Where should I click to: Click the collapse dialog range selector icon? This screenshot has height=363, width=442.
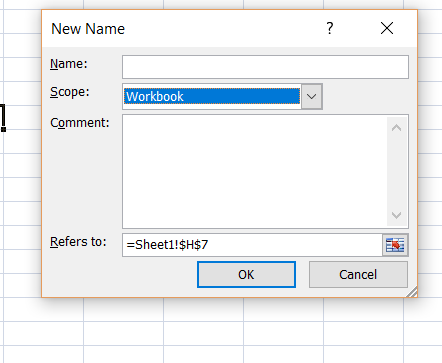point(395,245)
